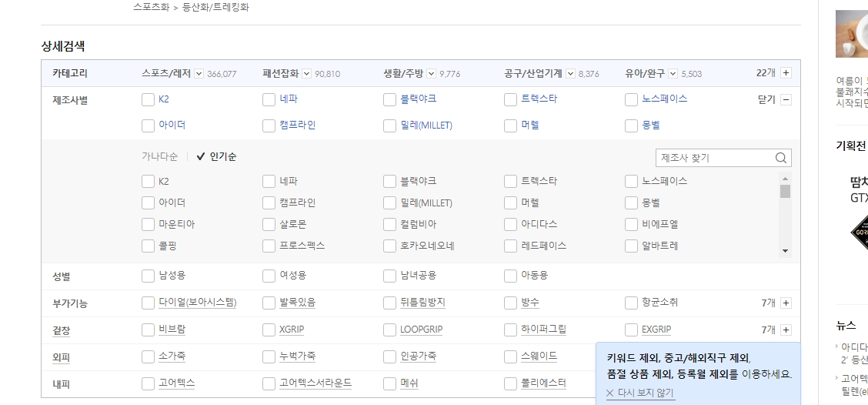Click the search magnifier in manufacturer finder

(x=780, y=158)
